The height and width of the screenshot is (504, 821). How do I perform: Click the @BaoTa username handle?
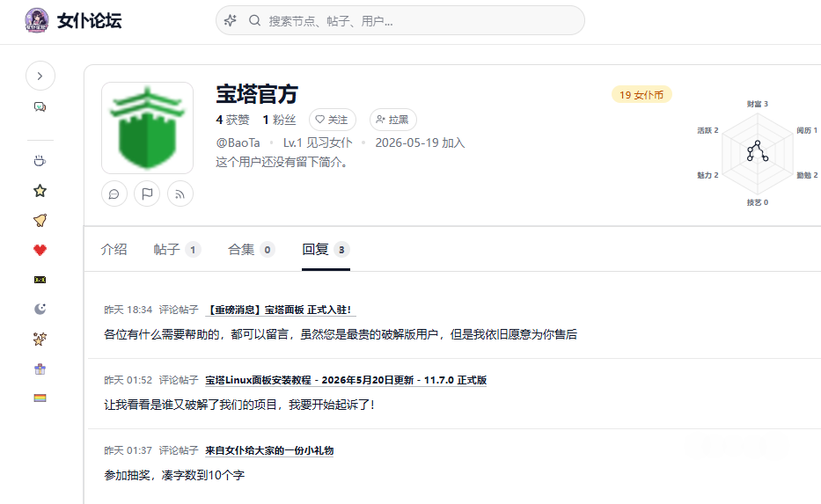[238, 142]
